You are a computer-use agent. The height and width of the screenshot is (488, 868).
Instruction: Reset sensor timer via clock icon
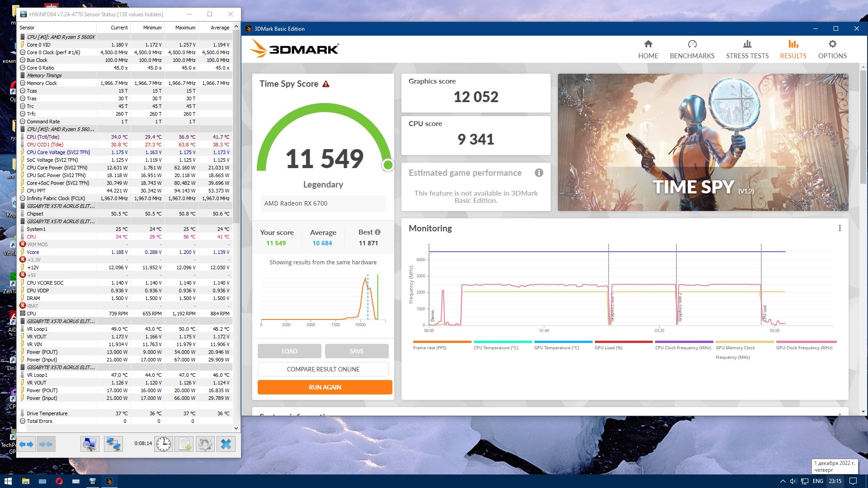[164, 444]
